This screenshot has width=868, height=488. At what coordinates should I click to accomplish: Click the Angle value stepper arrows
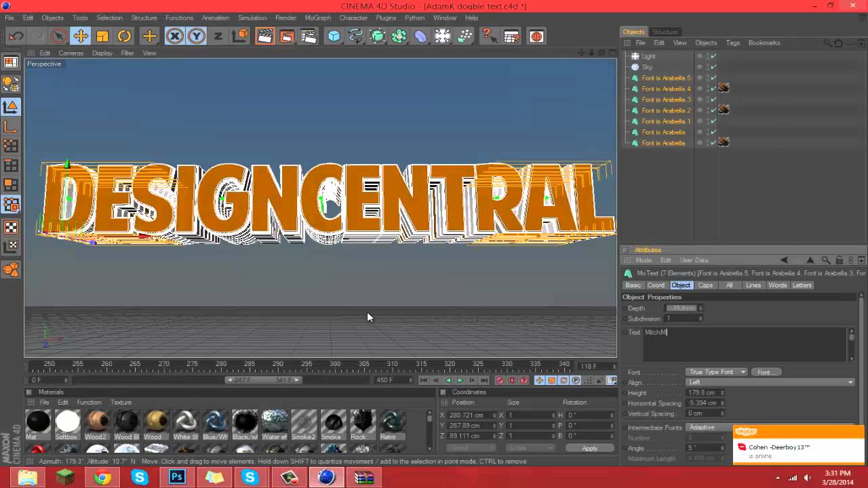point(722,448)
